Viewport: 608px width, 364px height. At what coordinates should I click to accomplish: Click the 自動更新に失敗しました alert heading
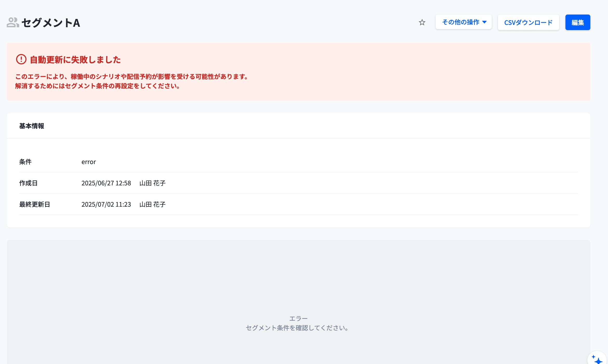click(x=75, y=60)
